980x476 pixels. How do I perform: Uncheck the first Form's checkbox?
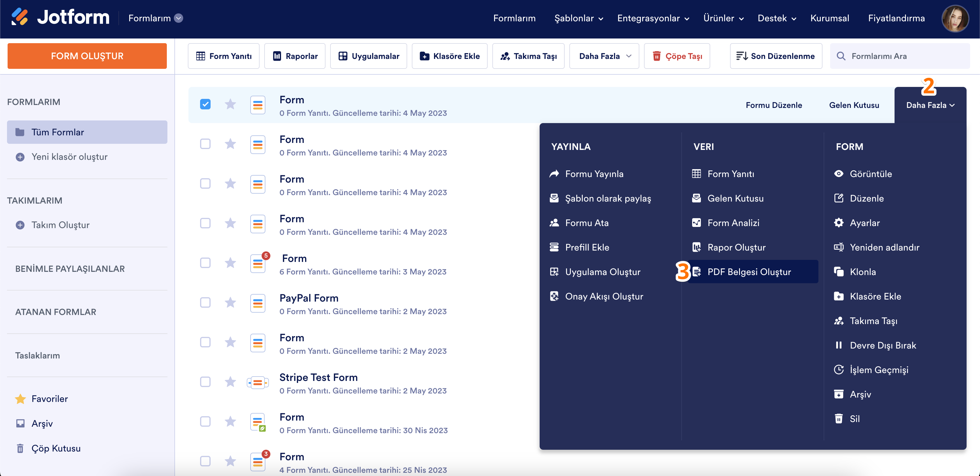[x=205, y=104]
